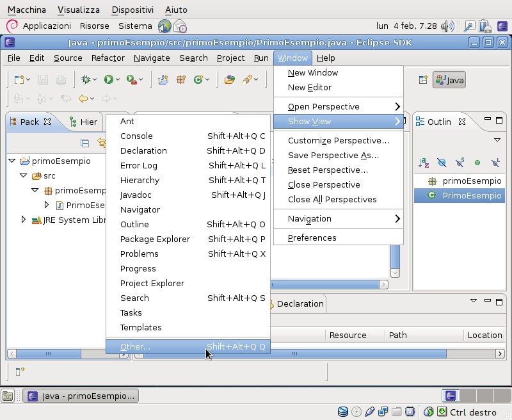
Task: Click the fast view icon in status bar
Action: tap(20, 371)
